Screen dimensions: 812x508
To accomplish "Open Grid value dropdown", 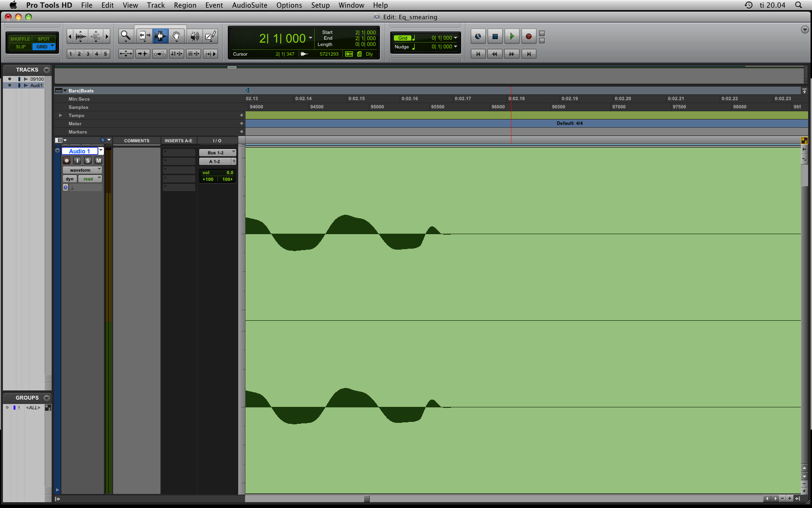I will pyautogui.click(x=455, y=38).
